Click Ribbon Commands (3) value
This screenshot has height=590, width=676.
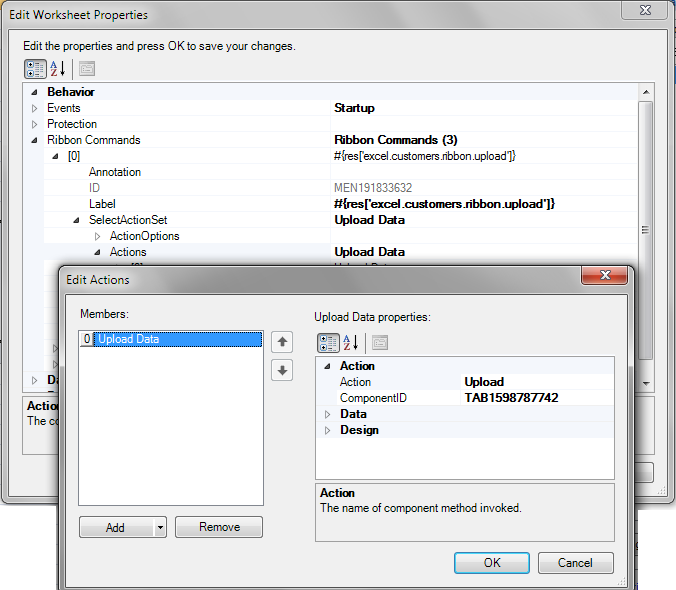[396, 140]
